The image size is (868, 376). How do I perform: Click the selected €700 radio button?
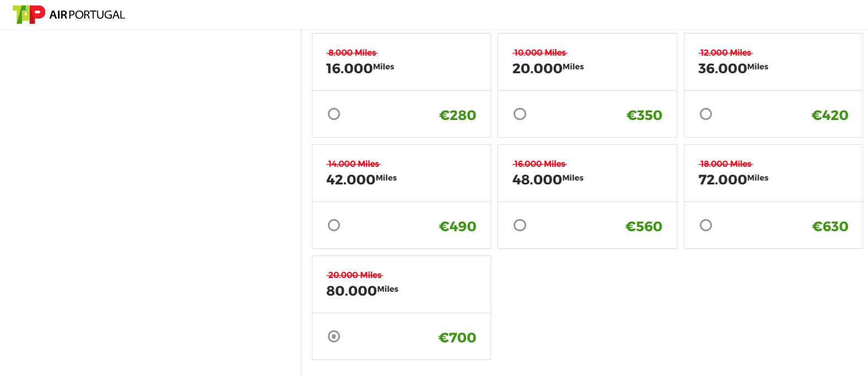[334, 336]
